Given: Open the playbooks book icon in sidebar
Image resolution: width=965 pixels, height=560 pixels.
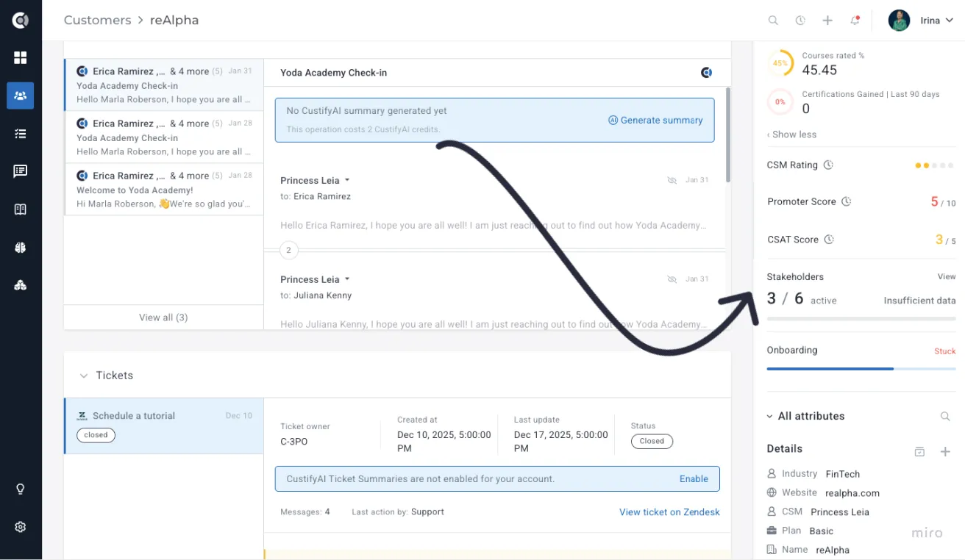Looking at the screenshot, I should [21, 209].
